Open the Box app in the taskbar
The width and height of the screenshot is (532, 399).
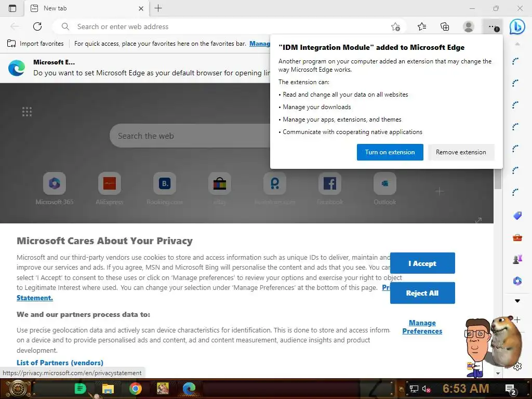pos(163,389)
